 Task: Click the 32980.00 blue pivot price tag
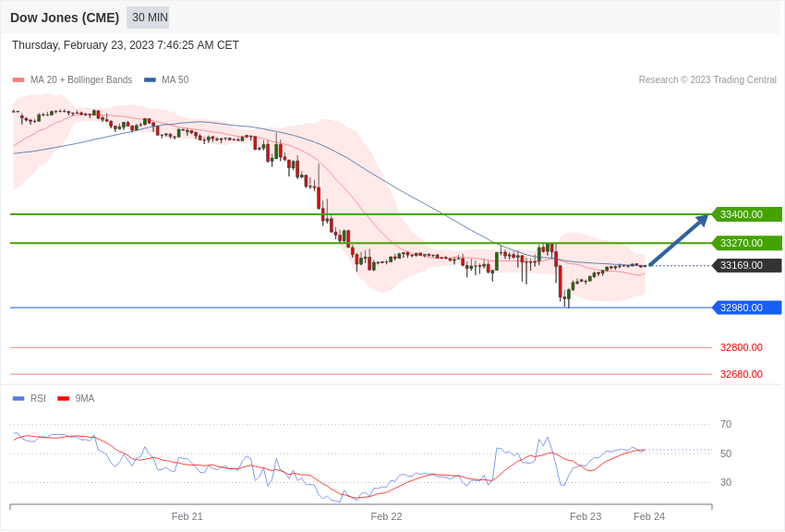747,308
